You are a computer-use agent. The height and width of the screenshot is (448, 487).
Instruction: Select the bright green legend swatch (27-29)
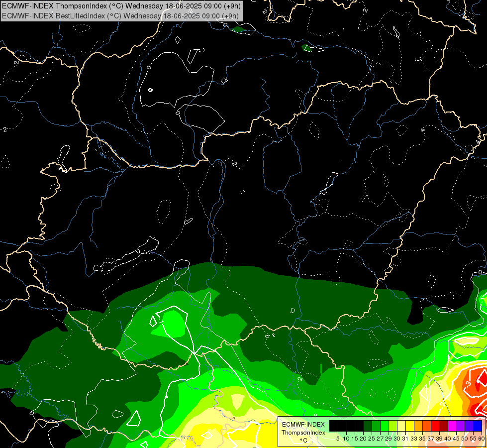click(385, 426)
